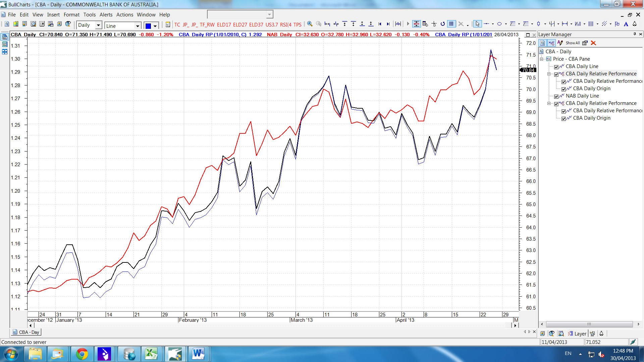Toggle the CBA Daily Line checkbox

(556, 67)
